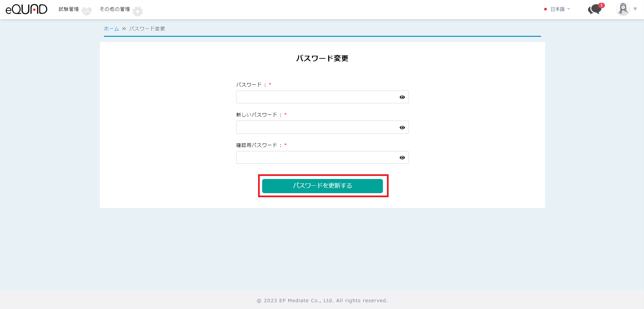The width and height of the screenshot is (644, 309).
Task: Toggle visibility of 新しいパスワード field
Action: (402, 127)
